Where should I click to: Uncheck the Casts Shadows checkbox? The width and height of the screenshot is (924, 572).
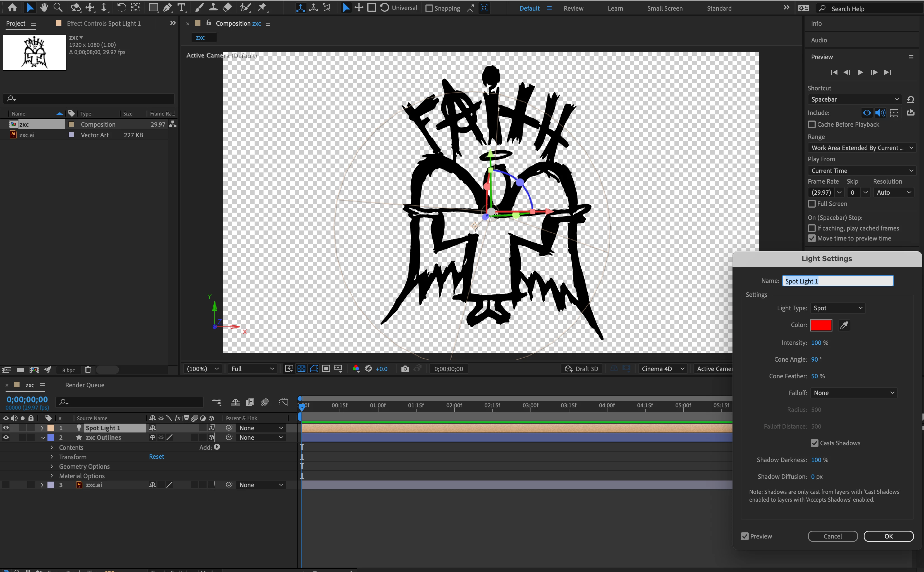(814, 443)
